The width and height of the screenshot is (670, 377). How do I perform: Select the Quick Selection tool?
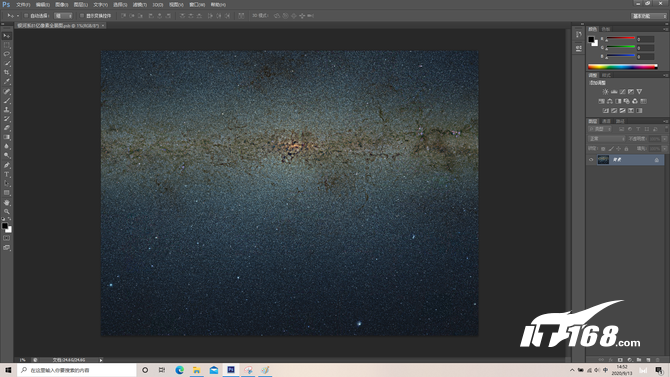pos(6,64)
